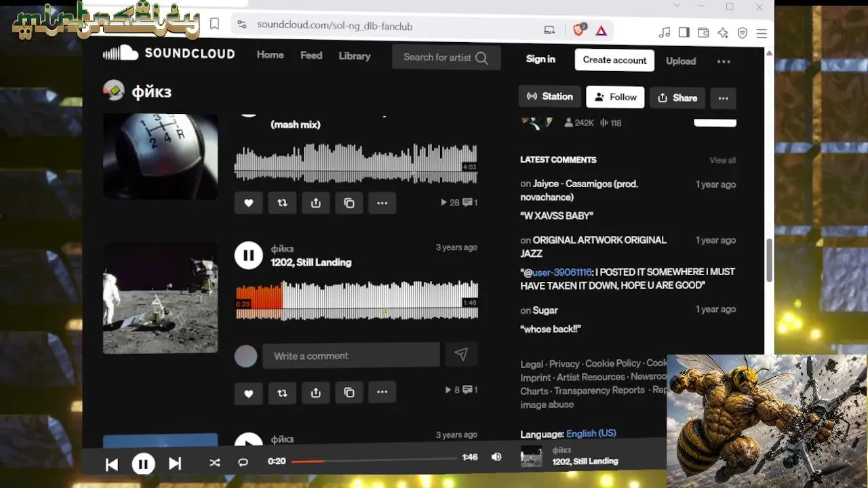Open the Cookie Policy link
868x488 pixels.
pyautogui.click(x=613, y=363)
